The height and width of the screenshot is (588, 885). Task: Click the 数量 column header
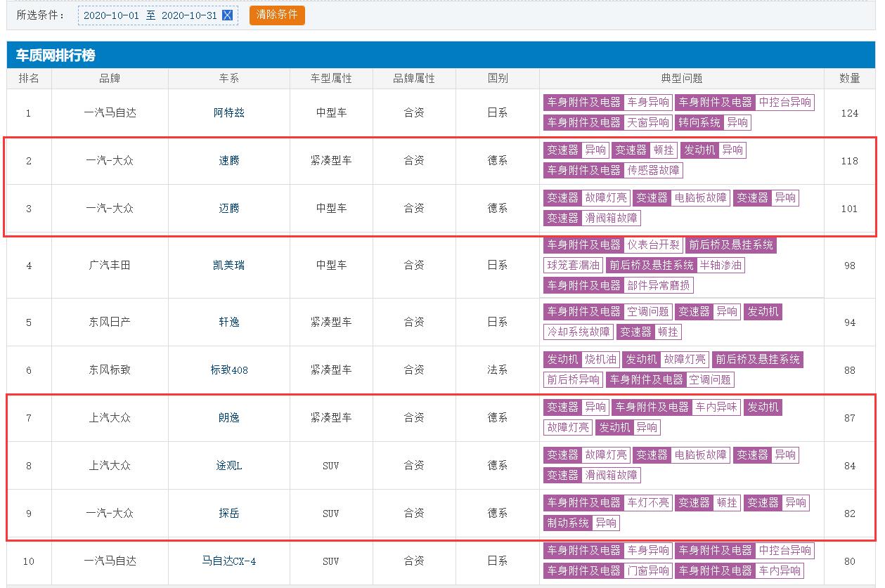point(850,78)
